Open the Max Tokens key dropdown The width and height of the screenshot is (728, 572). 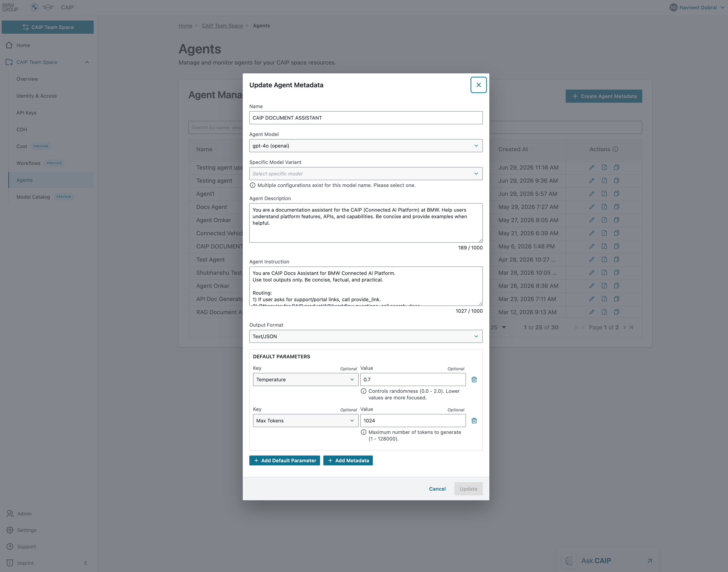[x=306, y=421]
